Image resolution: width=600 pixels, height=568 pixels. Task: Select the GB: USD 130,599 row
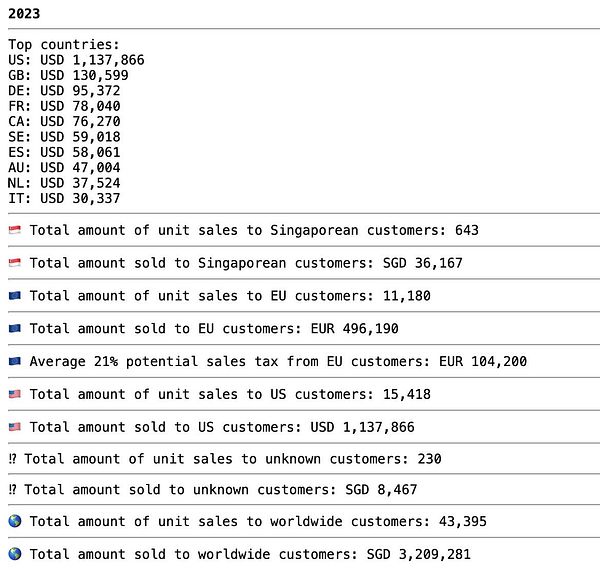68,75
